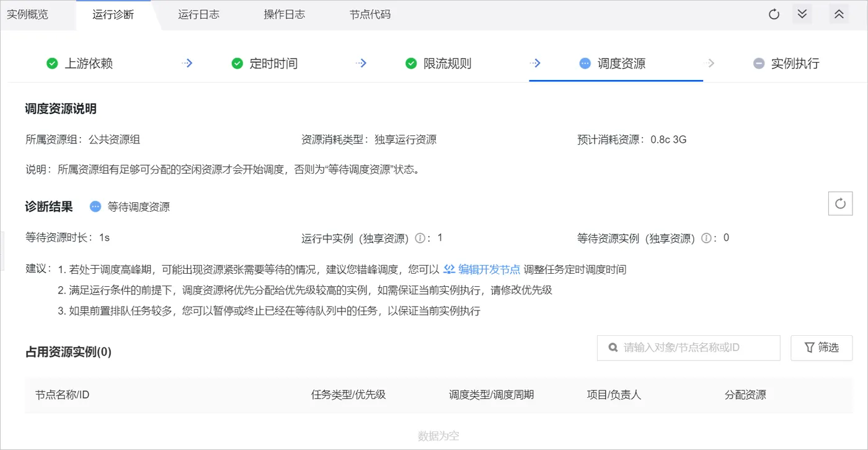Click the double-chevron down icon
This screenshot has width=868, height=450.
click(802, 14)
